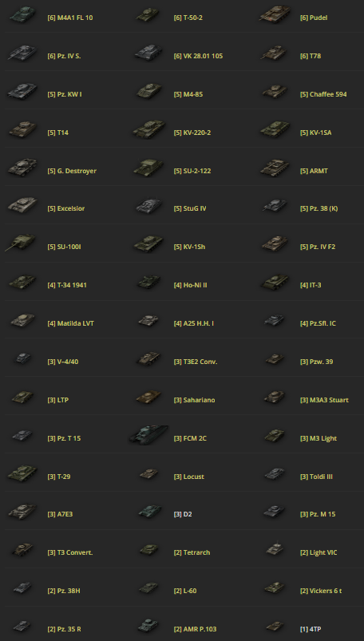Select the SU-2-122 tank icon
Viewport: 364px width, 641px height.
pyautogui.click(x=149, y=168)
